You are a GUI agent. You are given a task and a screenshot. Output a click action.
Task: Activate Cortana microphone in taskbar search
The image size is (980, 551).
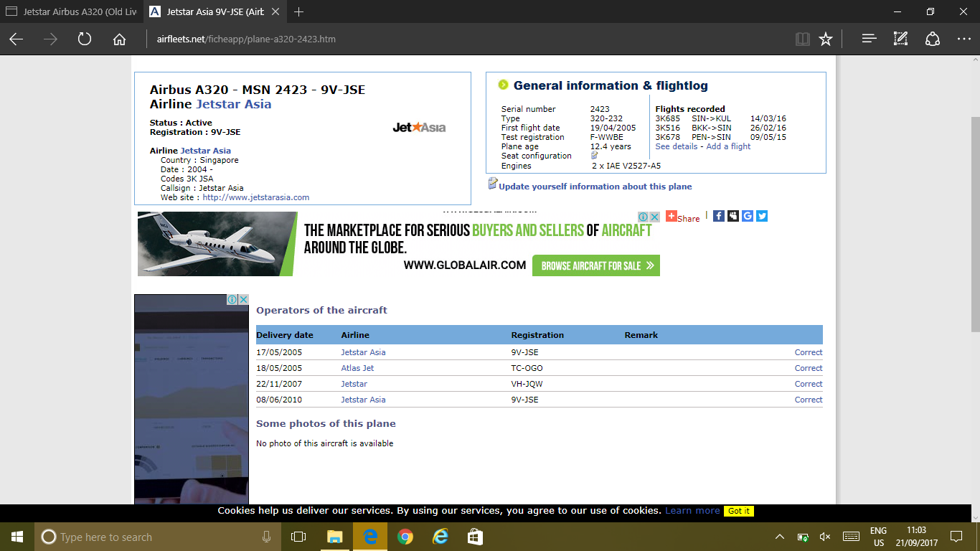click(266, 537)
